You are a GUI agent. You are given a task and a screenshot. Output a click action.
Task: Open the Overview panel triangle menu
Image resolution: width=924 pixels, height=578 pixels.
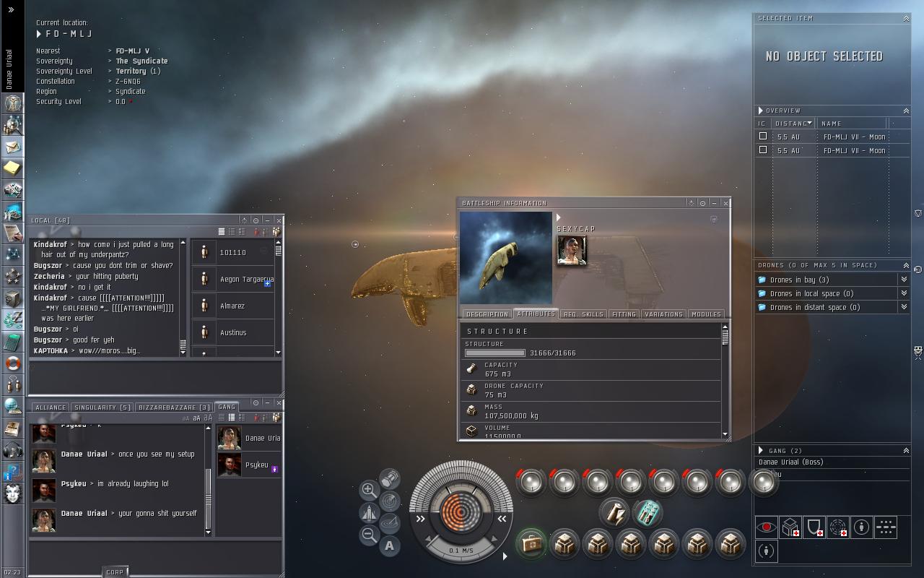pyautogui.click(x=761, y=111)
